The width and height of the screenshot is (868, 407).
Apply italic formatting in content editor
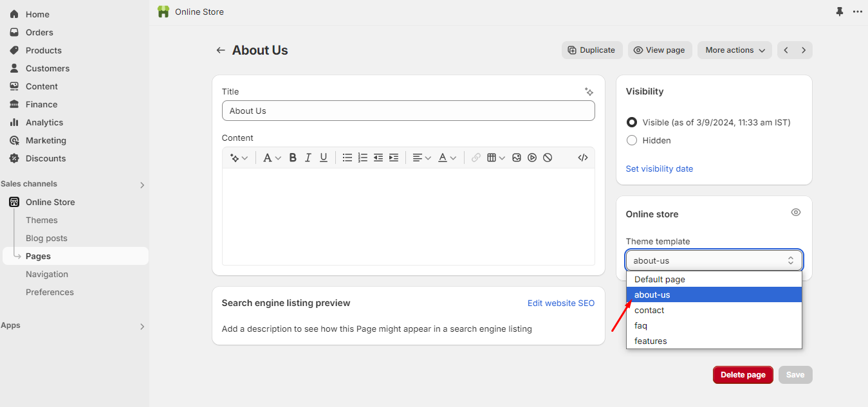[x=308, y=158]
